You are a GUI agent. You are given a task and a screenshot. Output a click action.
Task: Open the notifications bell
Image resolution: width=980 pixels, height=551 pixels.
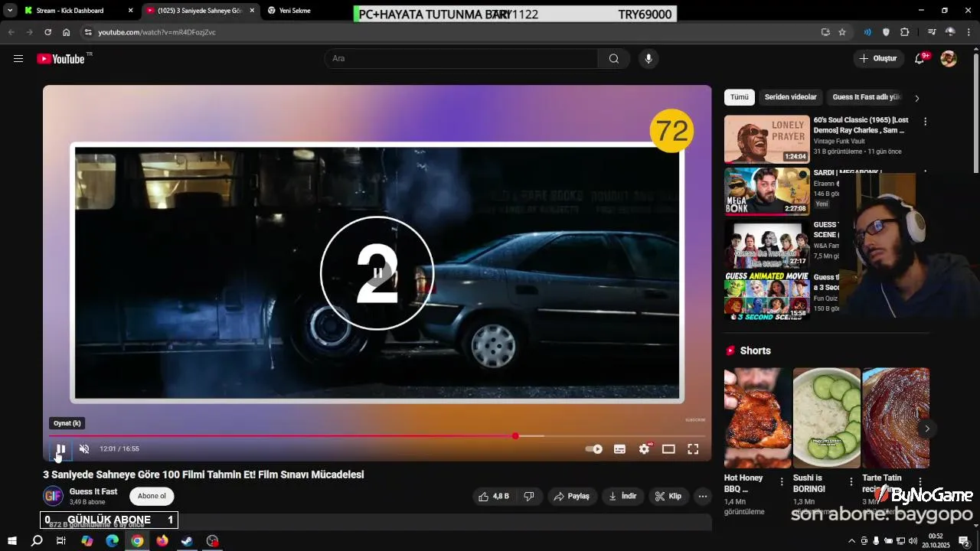coord(920,59)
